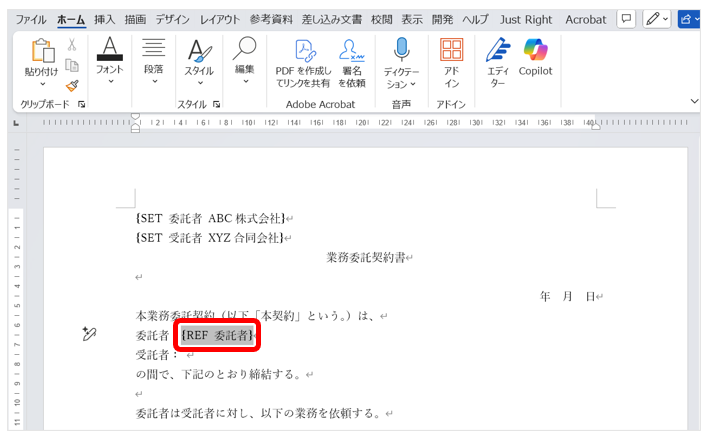Open the ヘルプ tab

click(475, 19)
